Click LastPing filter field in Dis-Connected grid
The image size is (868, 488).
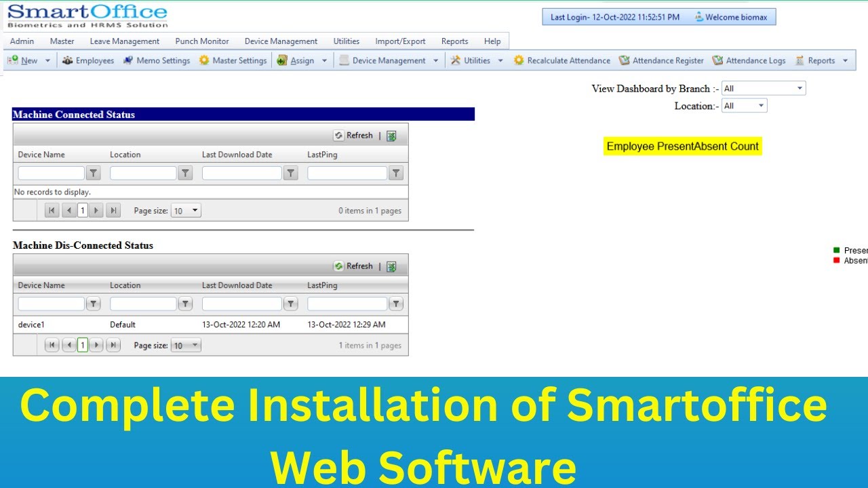[x=347, y=304]
